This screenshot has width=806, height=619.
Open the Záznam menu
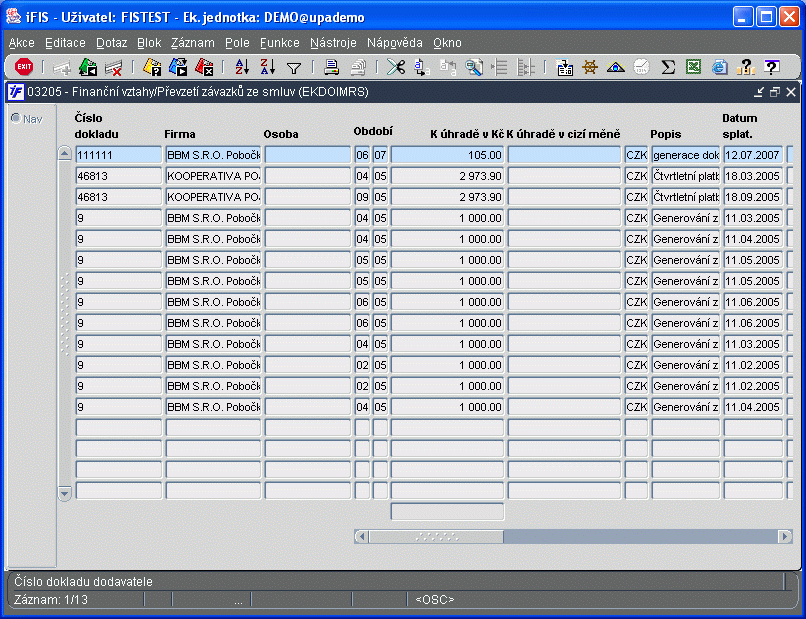(193, 43)
